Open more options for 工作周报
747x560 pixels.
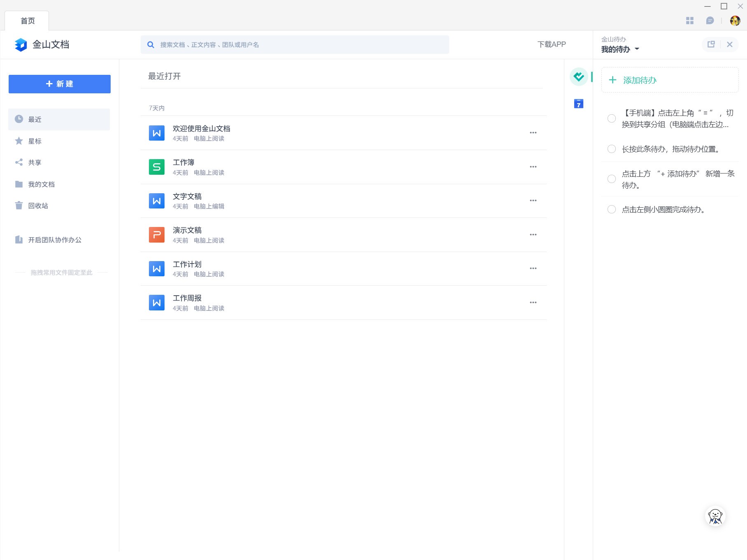(533, 303)
